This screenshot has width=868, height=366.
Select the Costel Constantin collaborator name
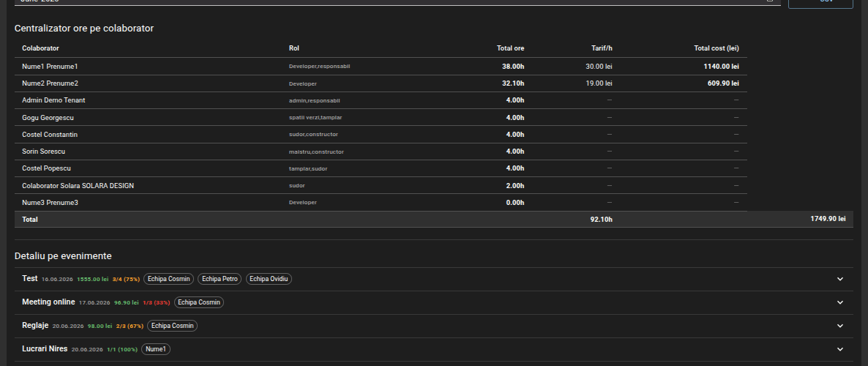[x=50, y=135]
